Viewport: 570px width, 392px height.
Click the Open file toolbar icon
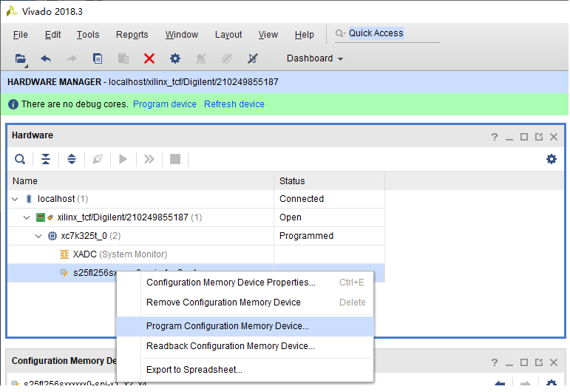21,58
